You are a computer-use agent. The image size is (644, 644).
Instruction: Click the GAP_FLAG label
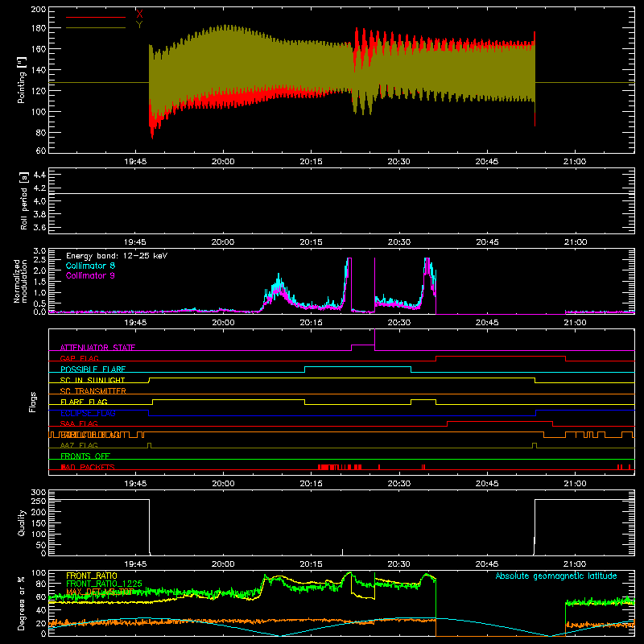[x=79, y=358]
